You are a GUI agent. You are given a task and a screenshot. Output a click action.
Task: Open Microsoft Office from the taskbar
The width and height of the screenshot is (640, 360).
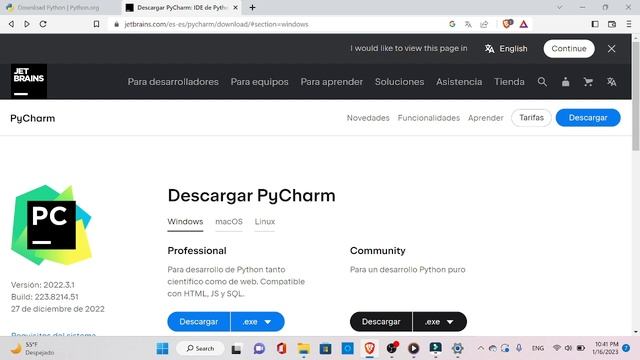click(281, 349)
